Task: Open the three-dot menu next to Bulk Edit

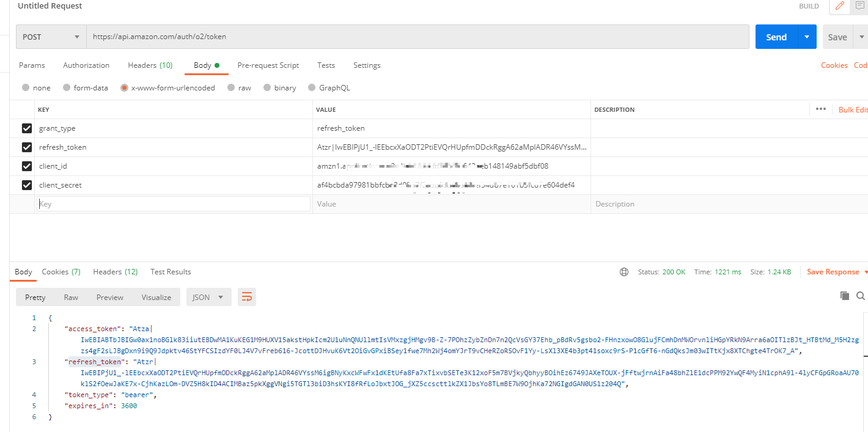Action: tap(821, 109)
